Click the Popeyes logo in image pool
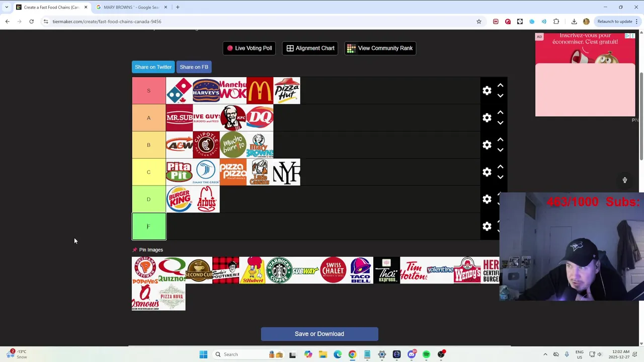The image size is (644, 362). click(x=145, y=270)
